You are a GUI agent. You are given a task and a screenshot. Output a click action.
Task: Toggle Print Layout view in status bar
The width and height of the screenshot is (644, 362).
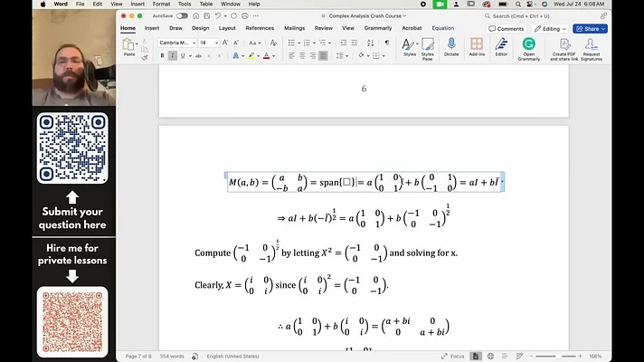(476, 357)
